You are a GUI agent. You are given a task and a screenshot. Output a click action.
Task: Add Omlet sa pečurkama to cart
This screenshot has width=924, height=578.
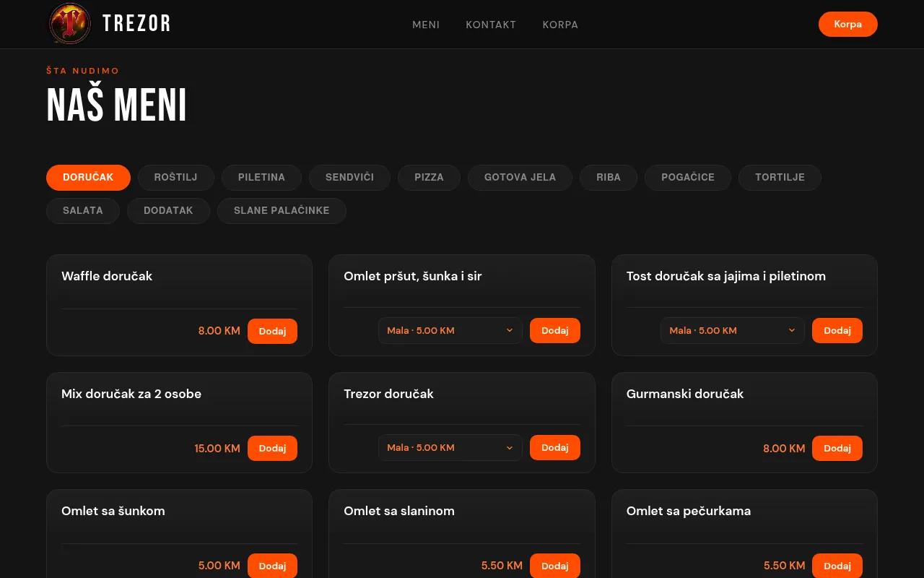(x=837, y=566)
